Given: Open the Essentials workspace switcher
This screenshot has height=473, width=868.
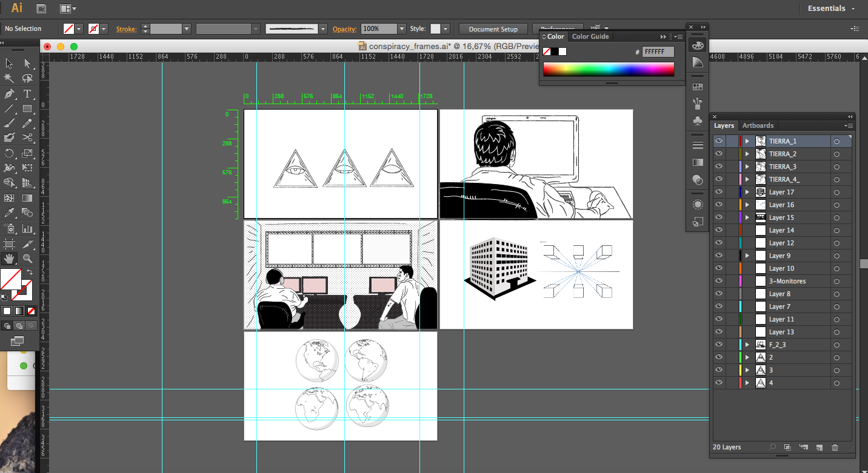Looking at the screenshot, I should pos(831,8).
